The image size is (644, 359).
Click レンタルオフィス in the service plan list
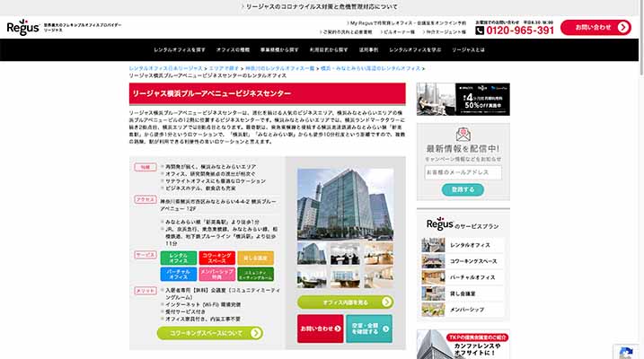[x=471, y=245]
